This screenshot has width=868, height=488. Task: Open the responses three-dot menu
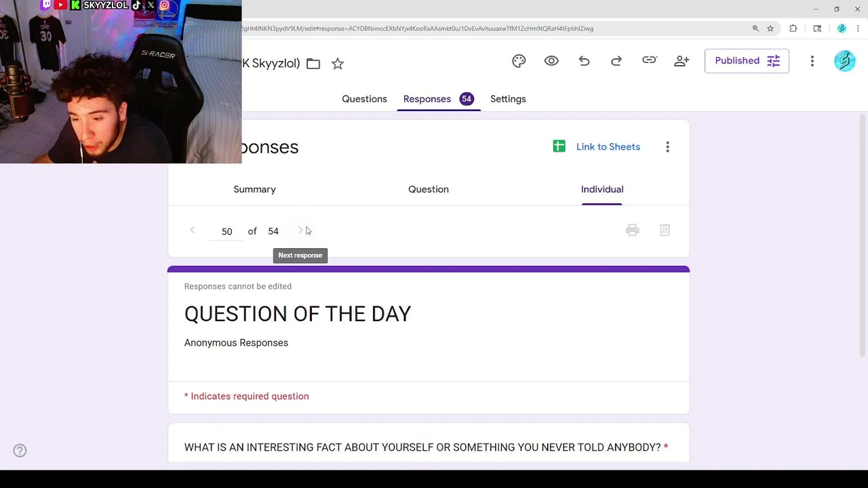click(x=667, y=147)
